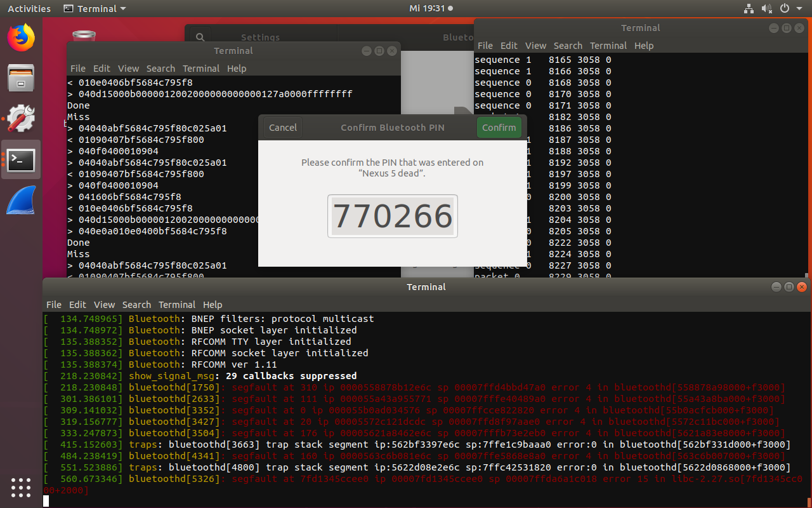
Task: Cancel the Bluetooth PIN dialog
Action: click(x=283, y=128)
